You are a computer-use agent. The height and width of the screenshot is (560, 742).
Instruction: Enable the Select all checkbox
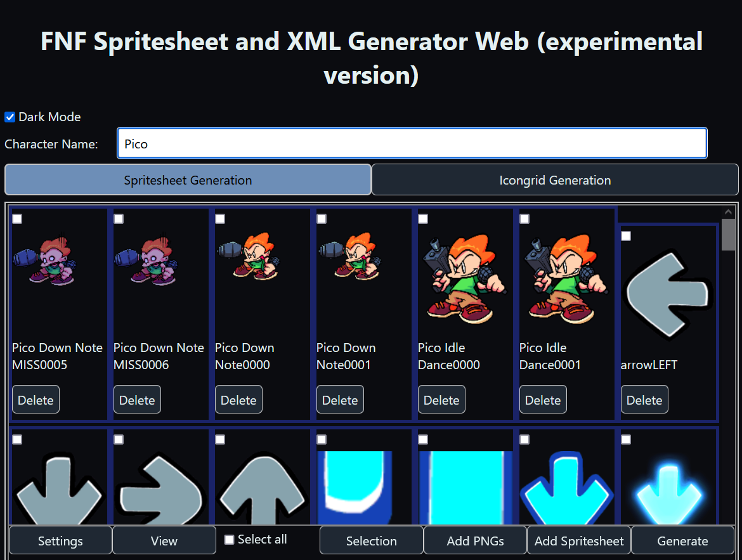[230, 540]
